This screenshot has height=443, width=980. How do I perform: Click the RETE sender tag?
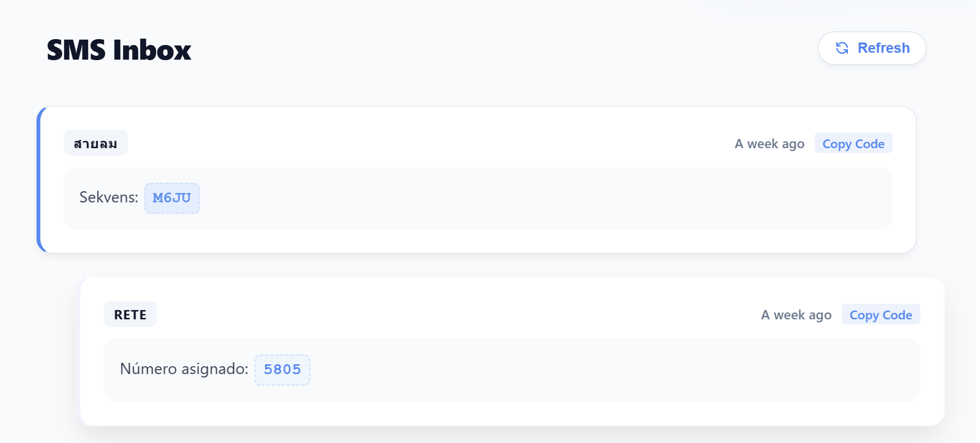click(x=130, y=315)
